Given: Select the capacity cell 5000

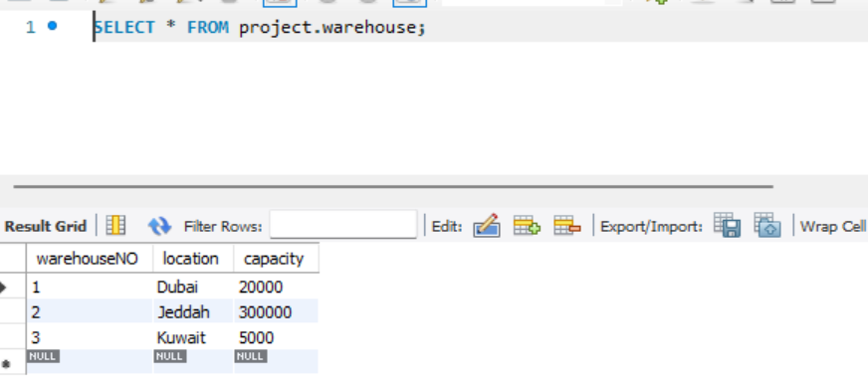Looking at the screenshot, I should tap(276, 337).
